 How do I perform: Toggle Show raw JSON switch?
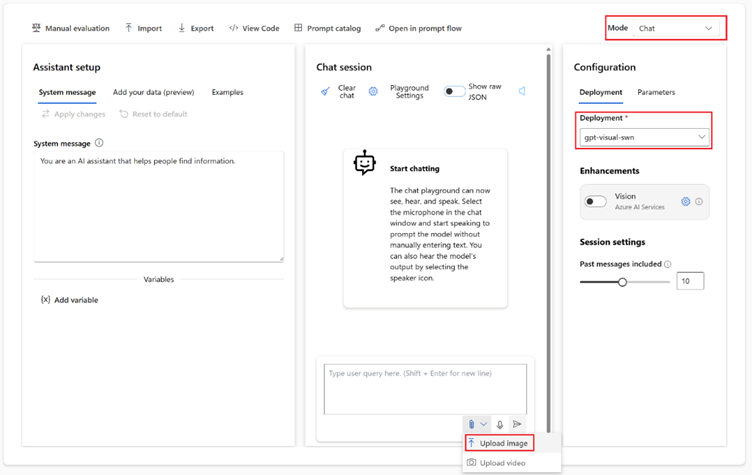pyautogui.click(x=454, y=91)
